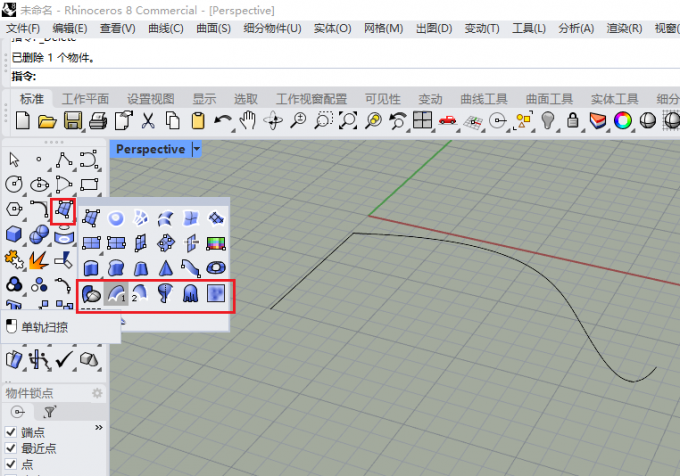Viewport: 680px width, 476px height.
Task: Open the Perspective viewport dropdown arrow
Action: click(x=196, y=149)
